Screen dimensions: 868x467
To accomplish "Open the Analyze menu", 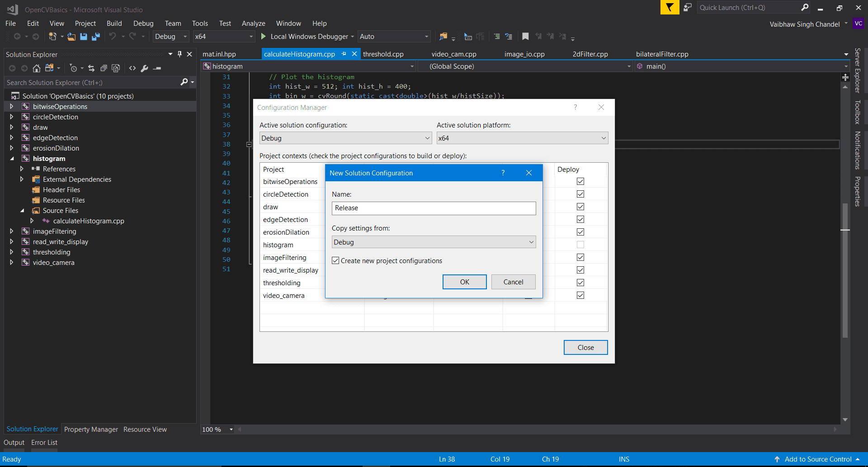I will click(x=253, y=24).
